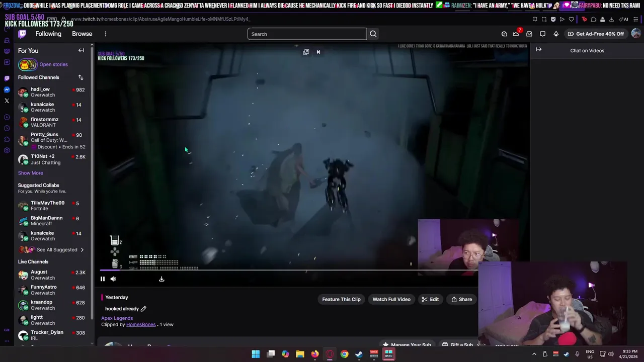
Task: Open Firefox from the taskbar
Action: click(315, 354)
